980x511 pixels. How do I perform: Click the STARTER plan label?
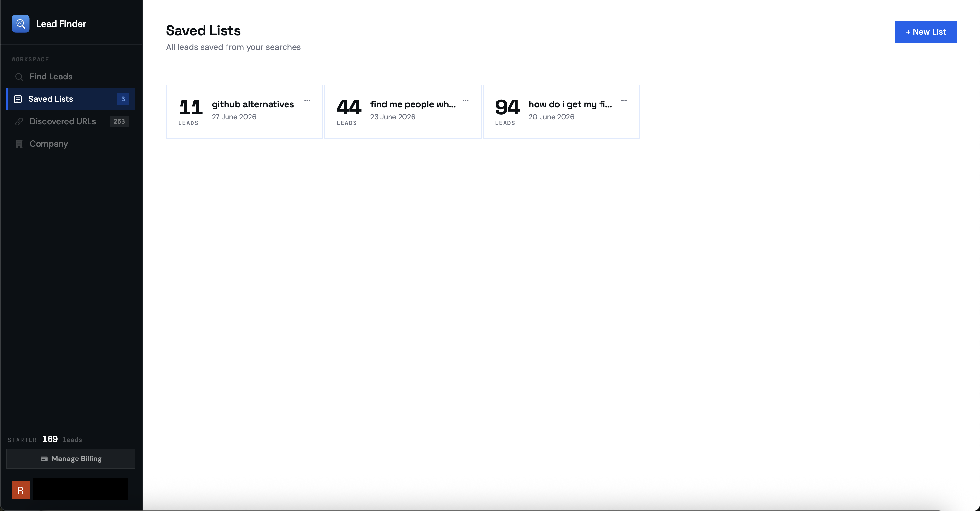(x=22, y=440)
